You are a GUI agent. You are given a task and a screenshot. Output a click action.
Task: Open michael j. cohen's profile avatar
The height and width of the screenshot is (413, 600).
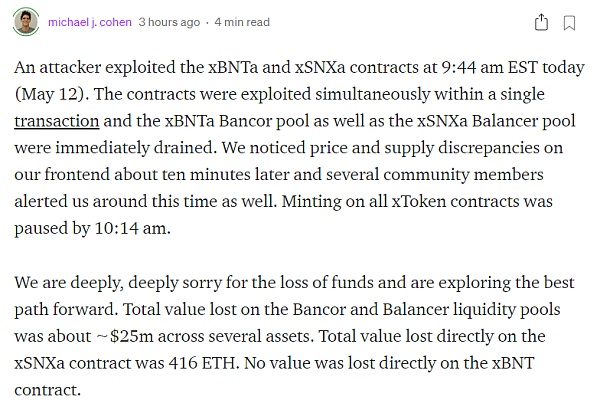(x=26, y=22)
